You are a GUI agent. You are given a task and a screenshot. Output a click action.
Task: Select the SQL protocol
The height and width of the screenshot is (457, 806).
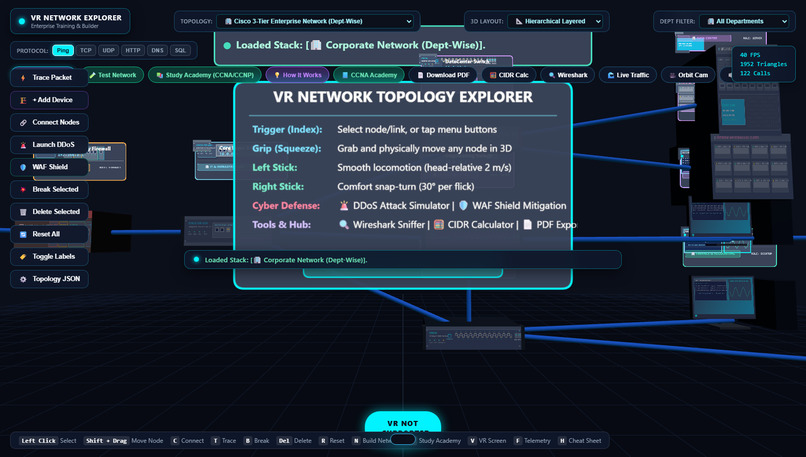pyautogui.click(x=180, y=50)
